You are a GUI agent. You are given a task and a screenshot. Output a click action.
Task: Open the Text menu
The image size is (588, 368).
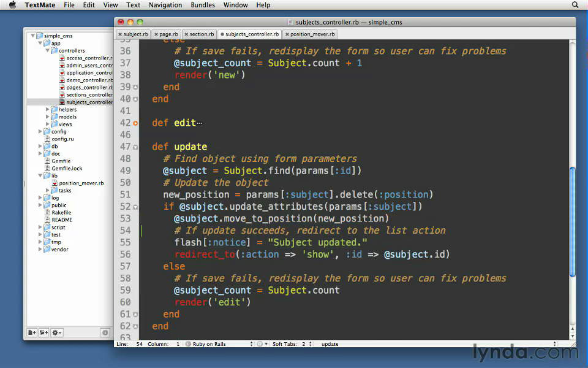coord(133,5)
